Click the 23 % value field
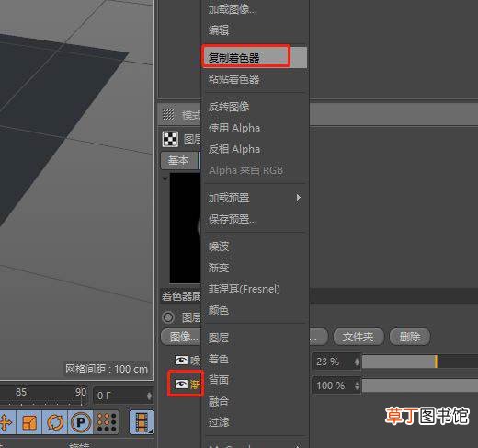The height and width of the screenshot is (448, 478). 336,362
